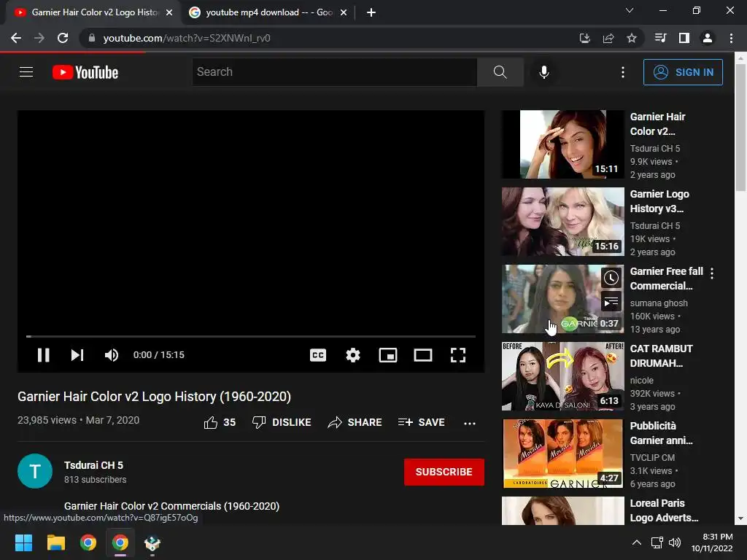747x560 pixels.
Task: Open Loreal Paris Logo Adverts video title
Action: point(664,510)
